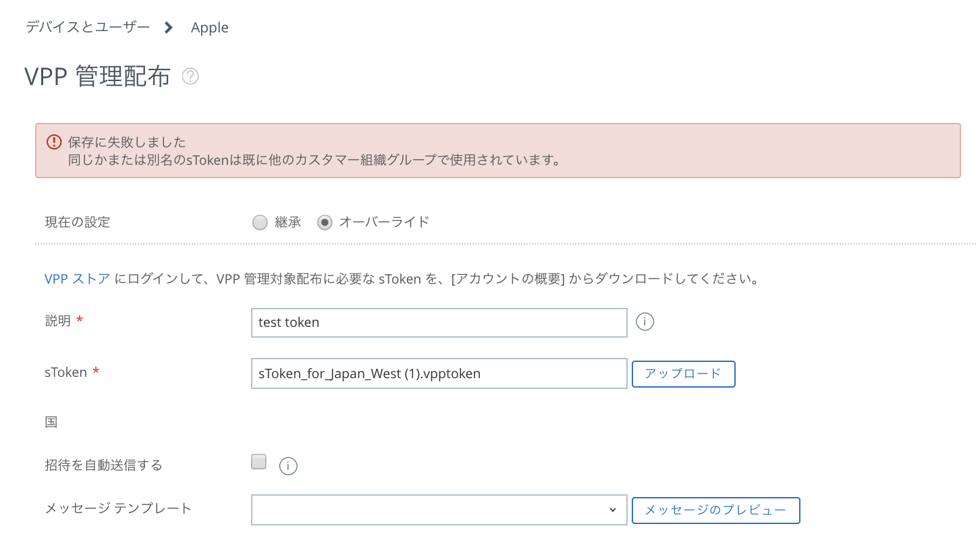
Task: Select the 継承 radio button
Action: click(x=260, y=222)
